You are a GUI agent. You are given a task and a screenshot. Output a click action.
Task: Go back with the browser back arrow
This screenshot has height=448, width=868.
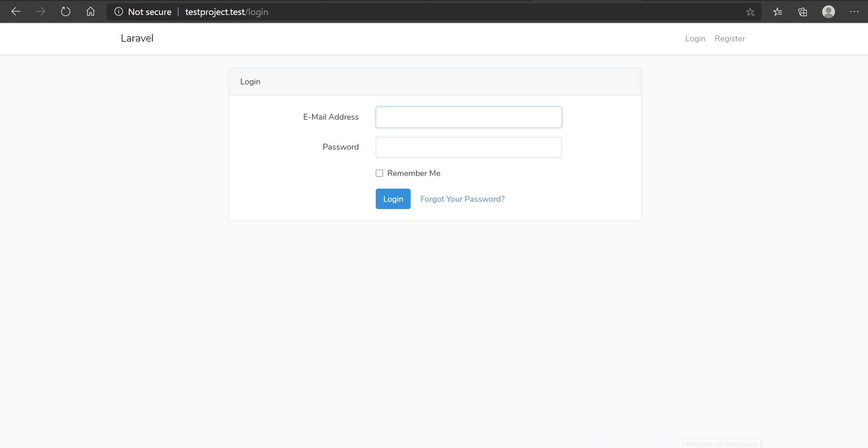pos(16,12)
